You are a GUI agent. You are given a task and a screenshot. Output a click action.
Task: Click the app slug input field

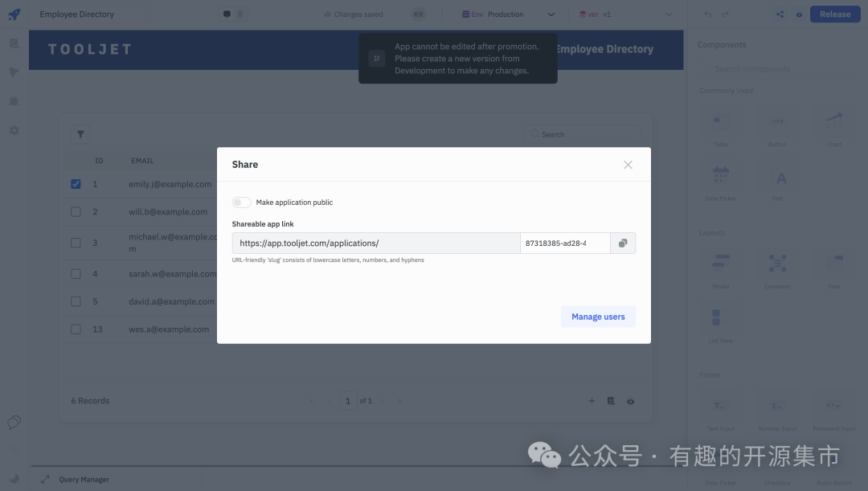click(565, 243)
